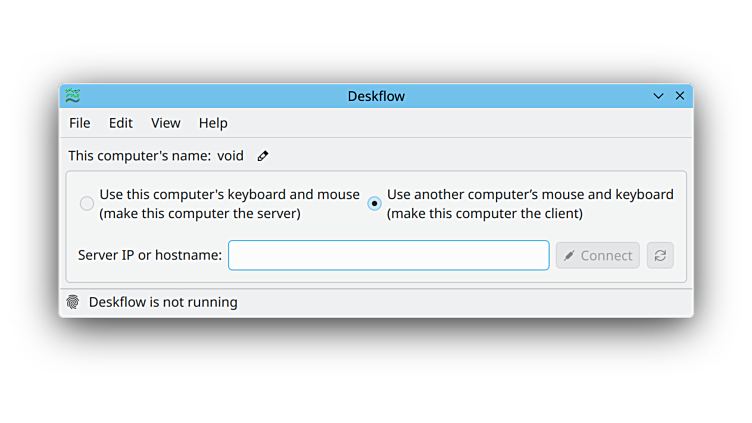Click the pencil icon to edit computer name
This screenshot has height=423, width=752.
pos(263,156)
